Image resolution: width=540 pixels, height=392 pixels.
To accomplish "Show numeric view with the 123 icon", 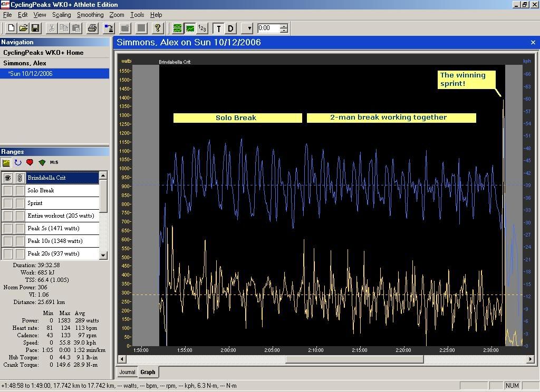I will tap(202, 28).
